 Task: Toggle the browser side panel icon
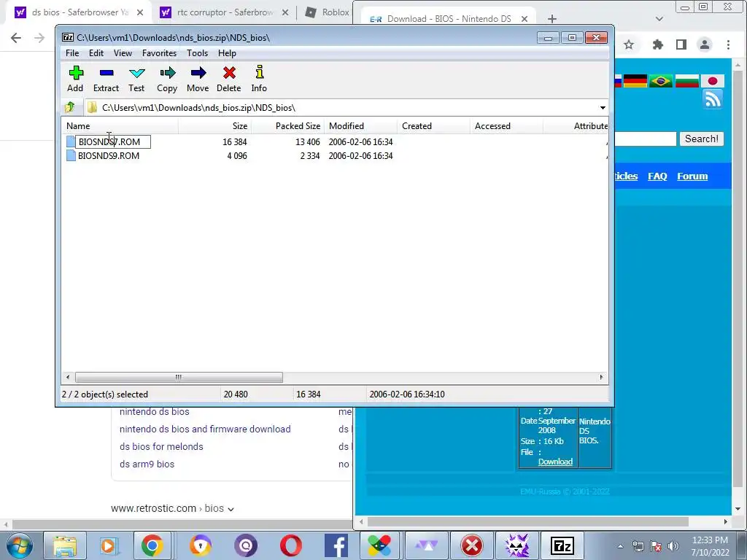pos(681,44)
